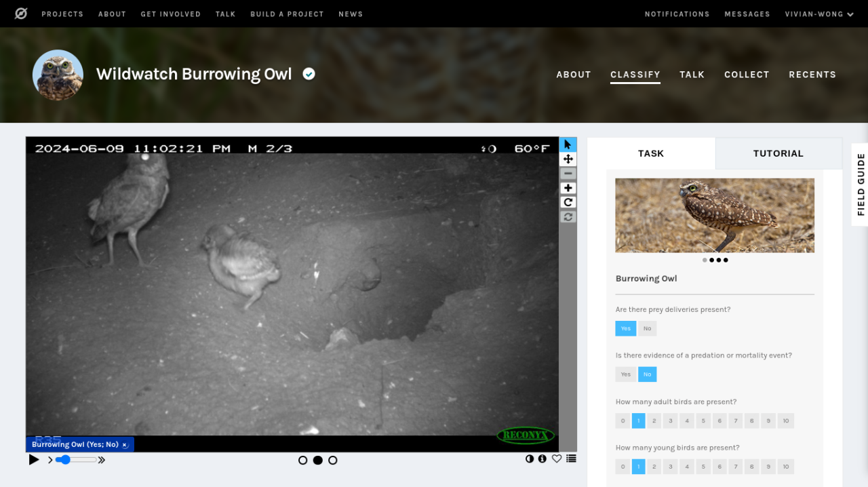Open the project About page

tap(574, 75)
